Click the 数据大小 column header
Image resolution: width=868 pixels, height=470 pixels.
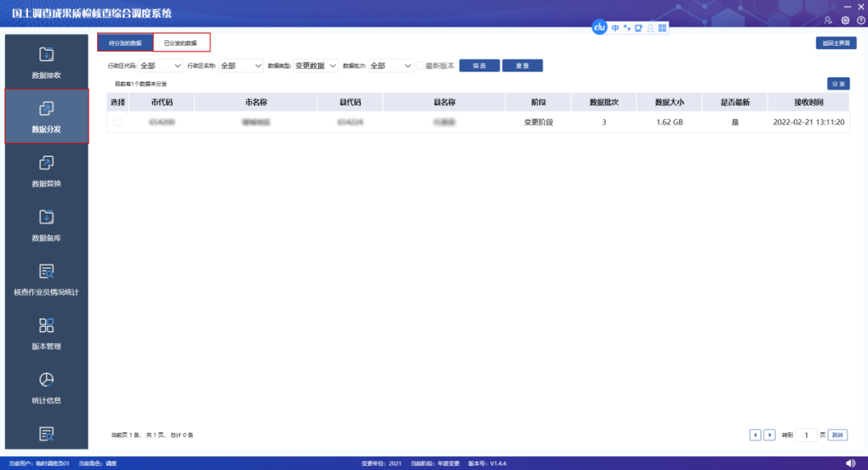[x=669, y=102]
